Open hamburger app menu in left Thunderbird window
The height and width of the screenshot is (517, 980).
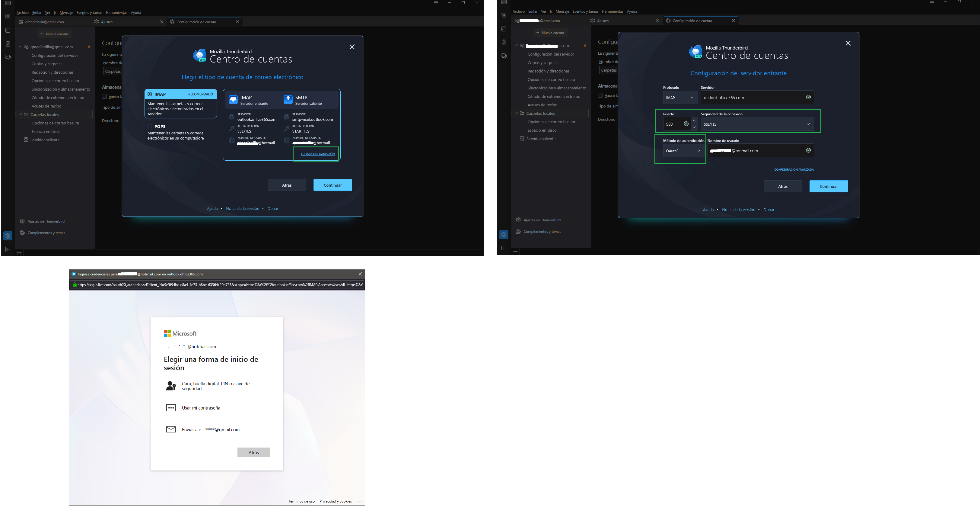coord(436,3)
